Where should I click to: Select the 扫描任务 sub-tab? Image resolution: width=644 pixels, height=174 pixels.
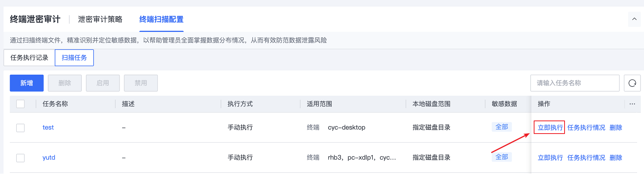click(74, 58)
